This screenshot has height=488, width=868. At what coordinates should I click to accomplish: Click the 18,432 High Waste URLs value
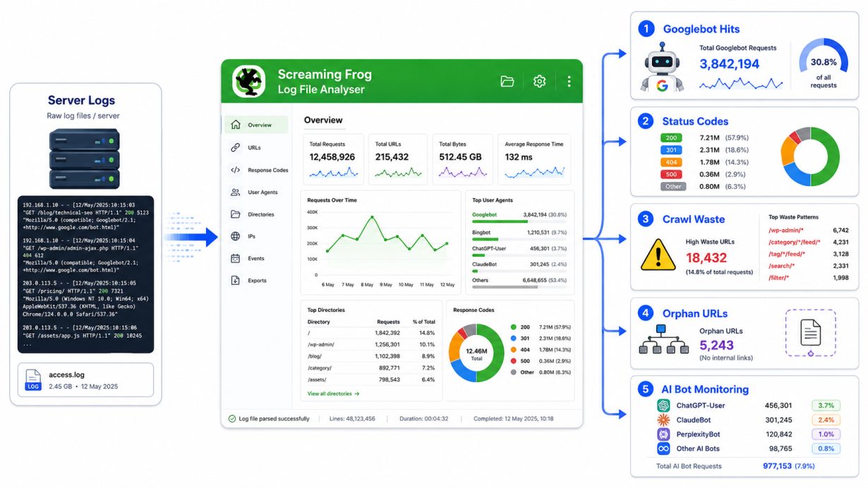(706, 258)
